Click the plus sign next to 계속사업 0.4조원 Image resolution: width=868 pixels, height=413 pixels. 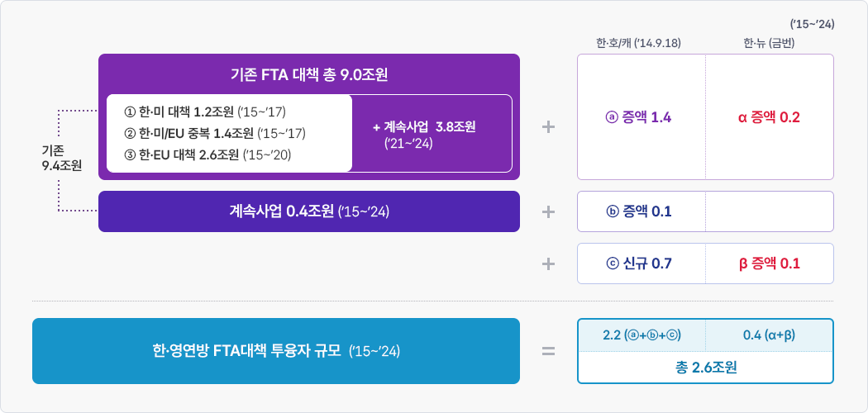click(x=547, y=211)
